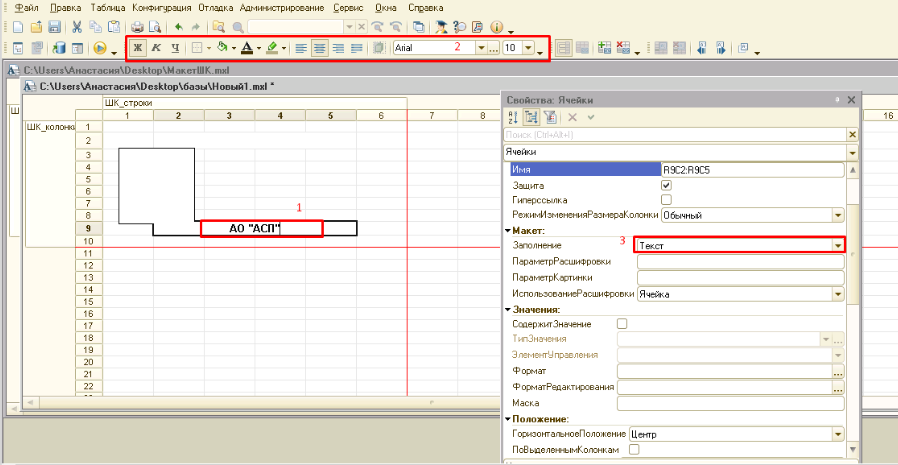Image resolution: width=898 pixels, height=465 pixels.
Task: Sort properties alphabetically icon in panel
Action: pos(513,117)
